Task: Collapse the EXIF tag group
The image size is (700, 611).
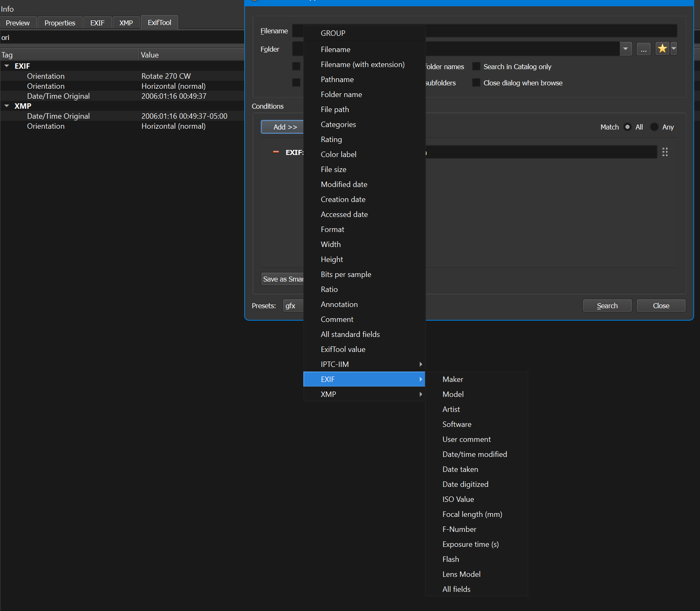Action: (x=7, y=66)
